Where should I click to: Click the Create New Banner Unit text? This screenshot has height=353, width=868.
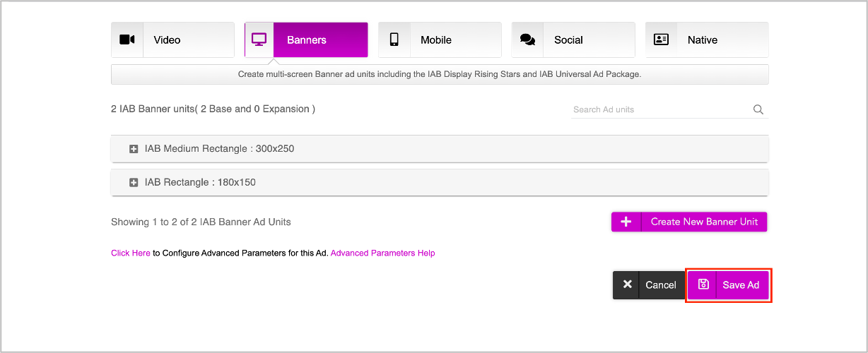(x=704, y=222)
